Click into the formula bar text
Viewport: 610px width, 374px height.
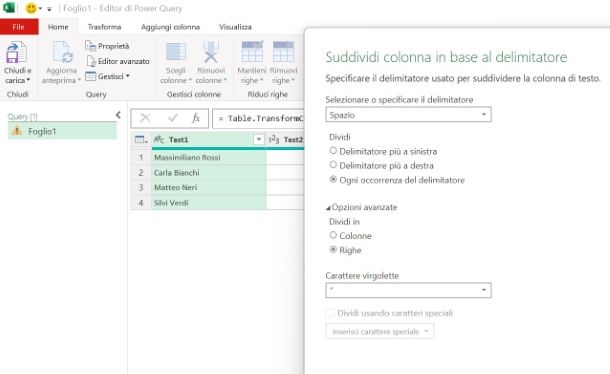(258, 118)
